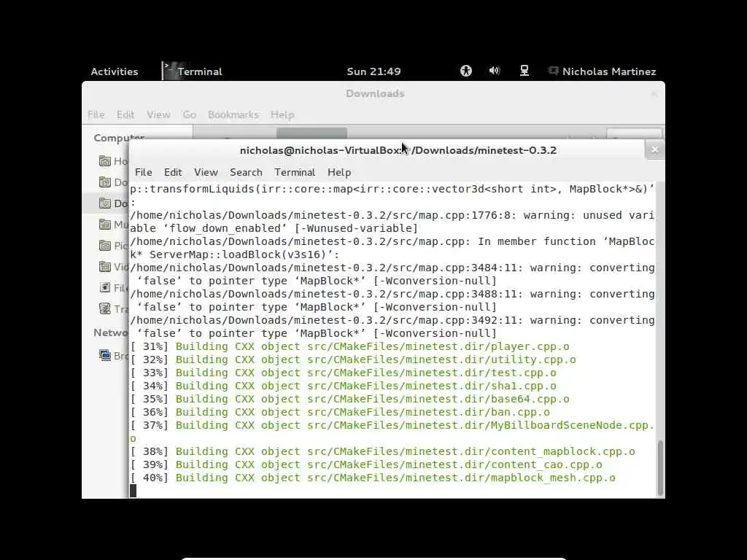Open the Terminal window File menu

coord(144,172)
